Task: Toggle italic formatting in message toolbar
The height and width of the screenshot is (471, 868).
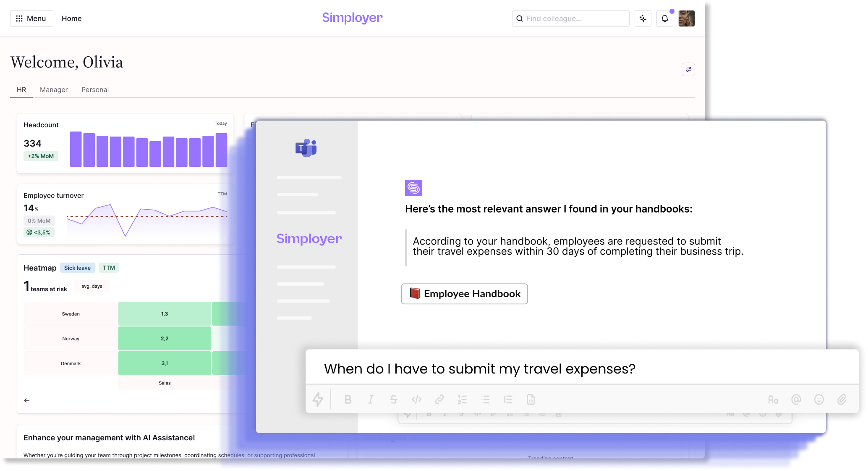Action: 371,400
